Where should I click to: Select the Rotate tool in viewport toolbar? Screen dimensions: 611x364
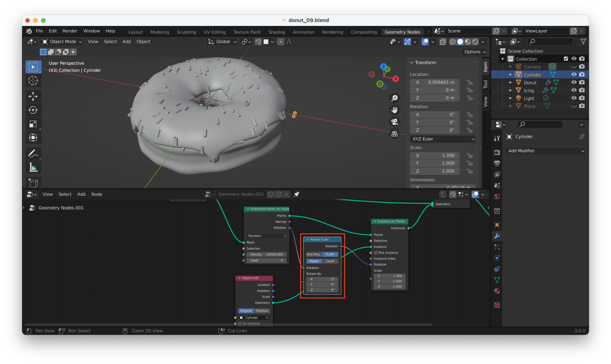[33, 110]
